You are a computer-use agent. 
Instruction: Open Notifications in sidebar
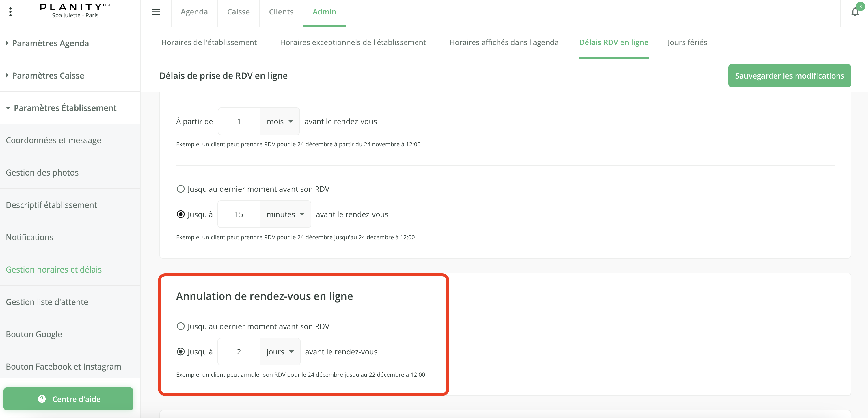(x=30, y=237)
